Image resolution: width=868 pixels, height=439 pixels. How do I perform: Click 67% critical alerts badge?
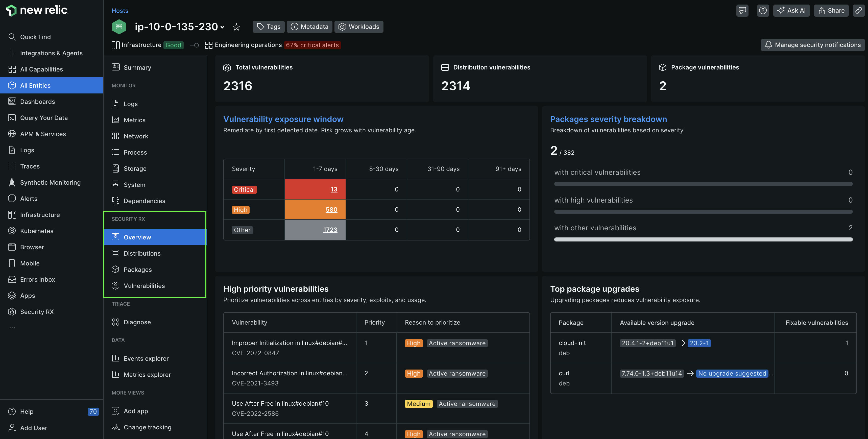pyautogui.click(x=312, y=45)
